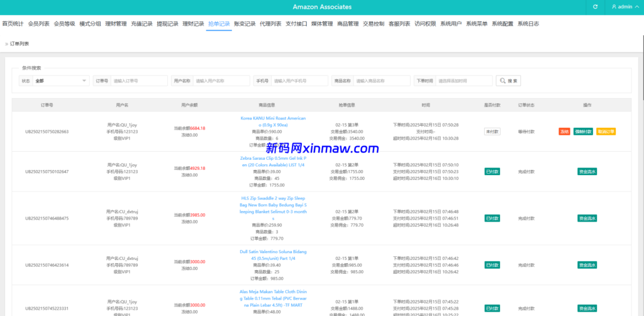Focus the 订单号 order number input
Screen dimensions: 644x316
pos(139,81)
